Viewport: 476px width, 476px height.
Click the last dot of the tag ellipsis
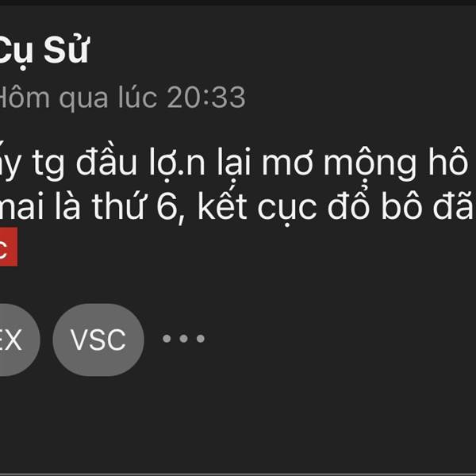[201, 339]
